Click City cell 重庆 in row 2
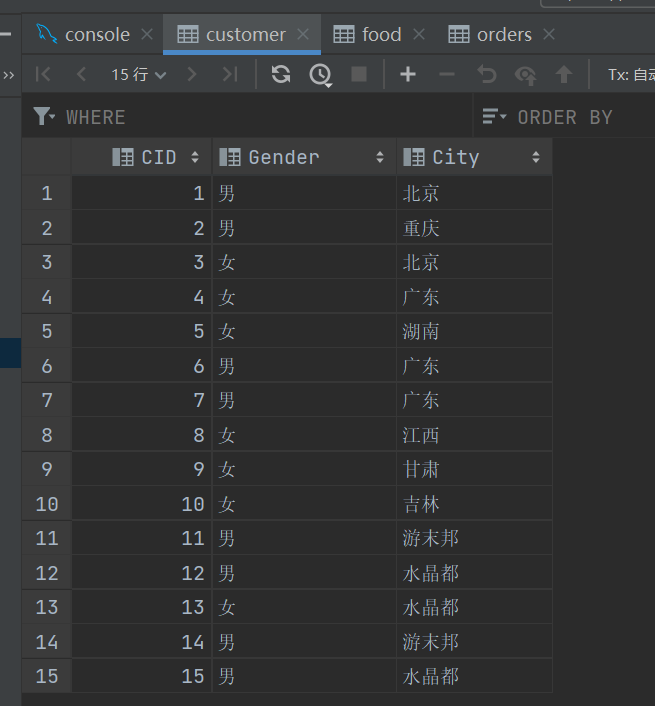 pyautogui.click(x=474, y=228)
